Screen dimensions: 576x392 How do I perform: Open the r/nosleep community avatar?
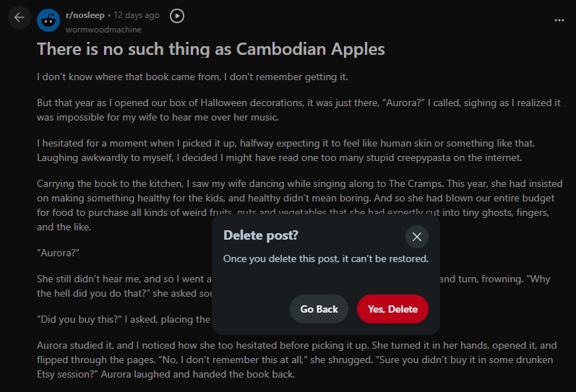48,19
